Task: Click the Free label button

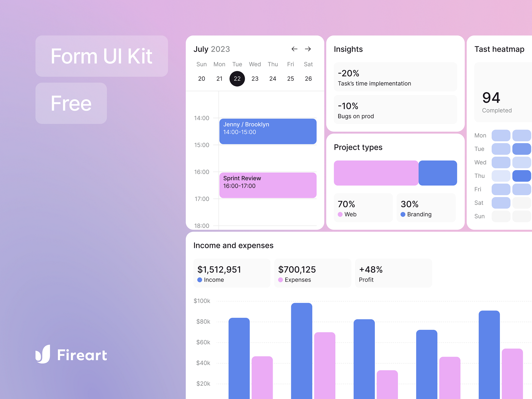Action: tap(71, 103)
